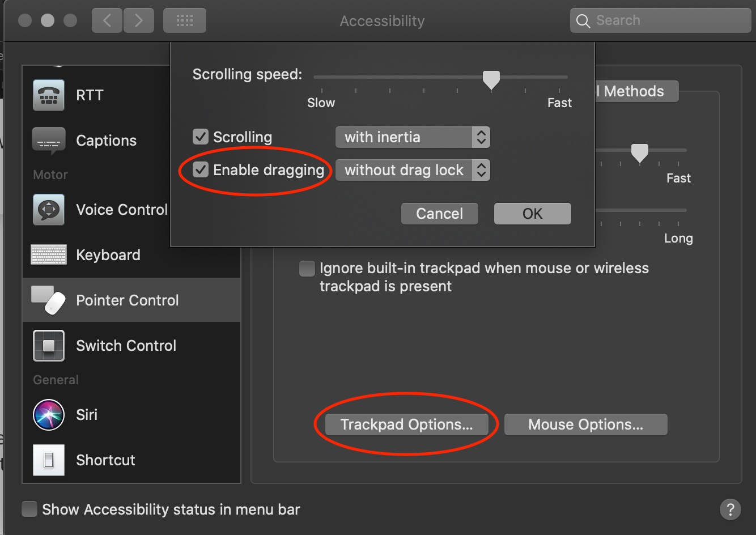Enable Ignore built-in trackpad checkbox
The height and width of the screenshot is (535, 756).
click(307, 268)
